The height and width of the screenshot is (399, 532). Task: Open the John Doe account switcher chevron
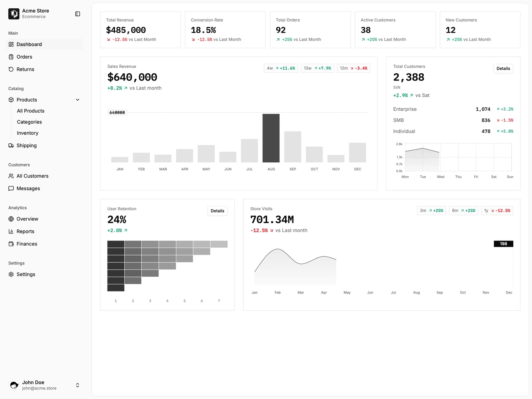point(78,385)
